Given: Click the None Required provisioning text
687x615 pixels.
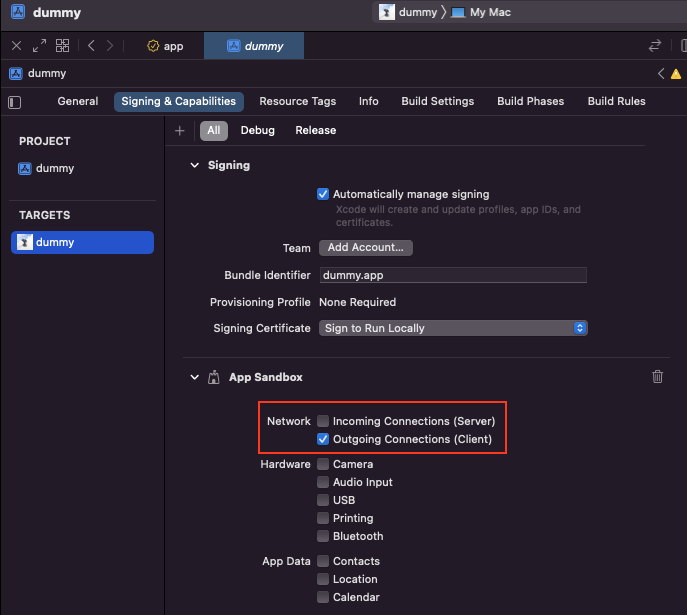Looking at the screenshot, I should point(358,302).
